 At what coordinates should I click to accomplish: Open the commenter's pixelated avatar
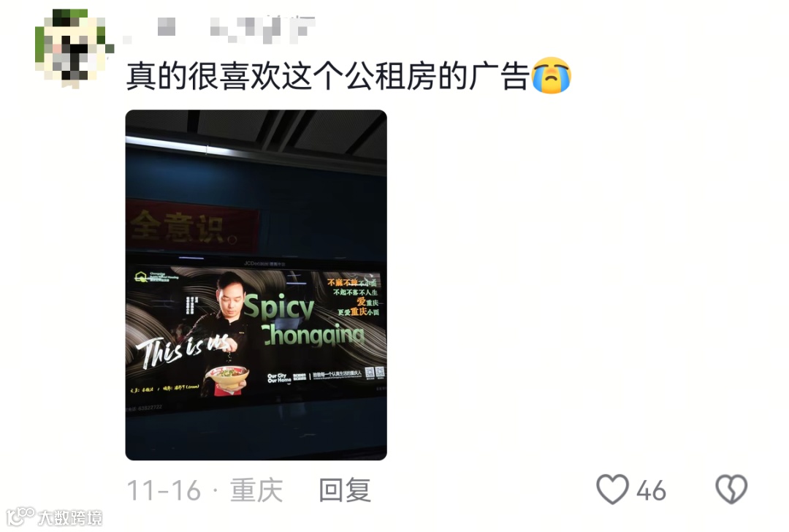tap(74, 48)
